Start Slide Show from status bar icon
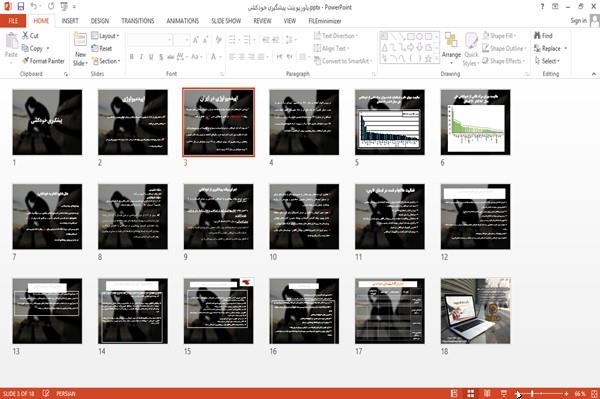The width and height of the screenshot is (600, 399). point(504,393)
